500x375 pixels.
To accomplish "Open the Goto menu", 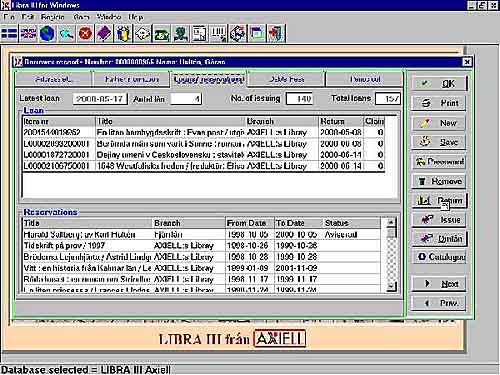I will (x=81, y=17).
